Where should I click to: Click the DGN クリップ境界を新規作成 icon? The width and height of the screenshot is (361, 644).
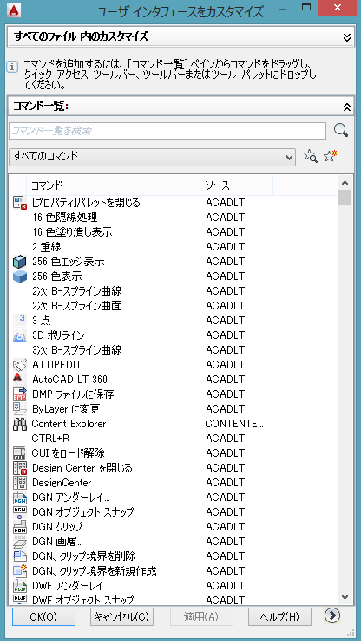click(20, 571)
